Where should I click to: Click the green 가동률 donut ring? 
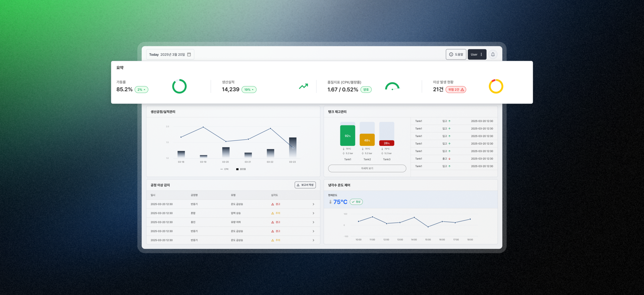[179, 86]
